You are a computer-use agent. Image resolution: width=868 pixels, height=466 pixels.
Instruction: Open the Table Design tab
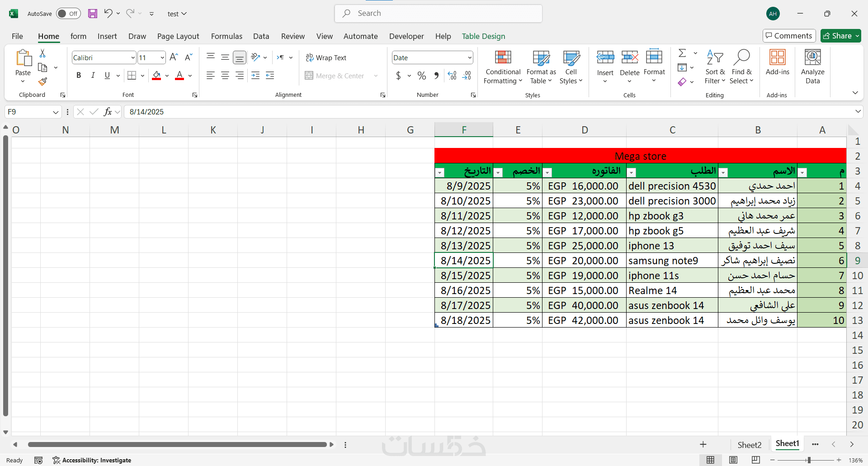pyautogui.click(x=483, y=36)
